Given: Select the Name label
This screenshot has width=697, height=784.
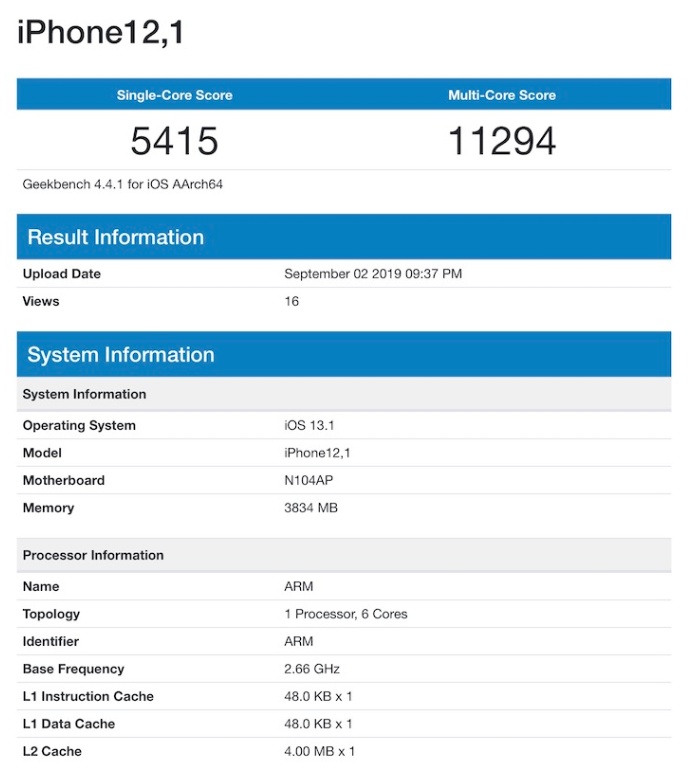Looking at the screenshot, I should pos(41,586).
